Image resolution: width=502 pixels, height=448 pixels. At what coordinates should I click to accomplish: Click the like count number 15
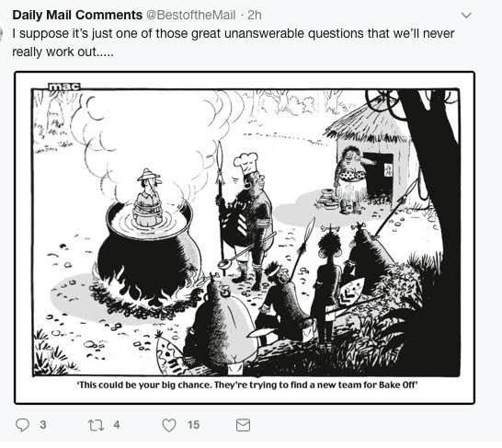click(x=193, y=425)
